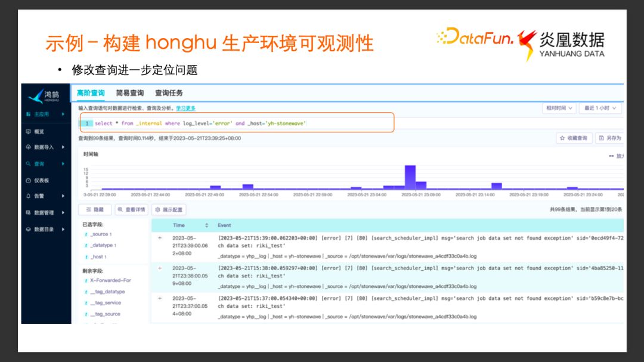This screenshot has width=644, height=362.
Task: Click the 查看详情 button
Action: (x=131, y=209)
